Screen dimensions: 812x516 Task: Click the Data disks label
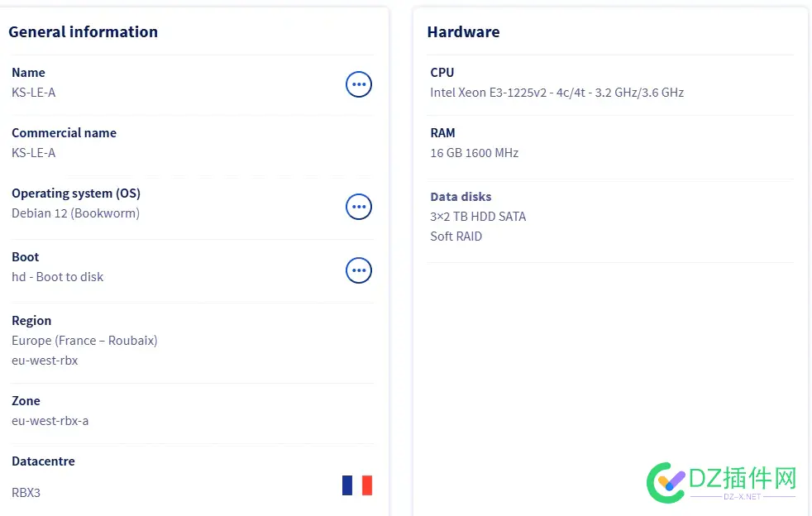click(x=461, y=197)
